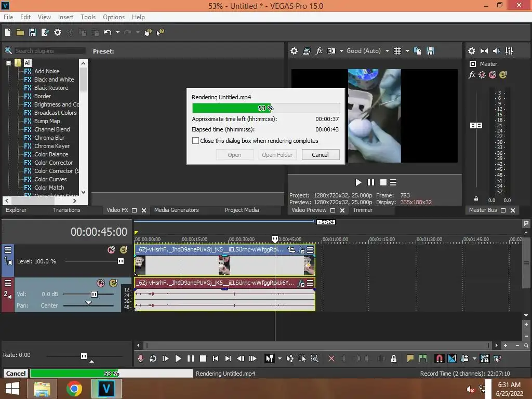Open Chrome from the taskbar
The width and height of the screenshot is (532, 399).
coord(74,389)
